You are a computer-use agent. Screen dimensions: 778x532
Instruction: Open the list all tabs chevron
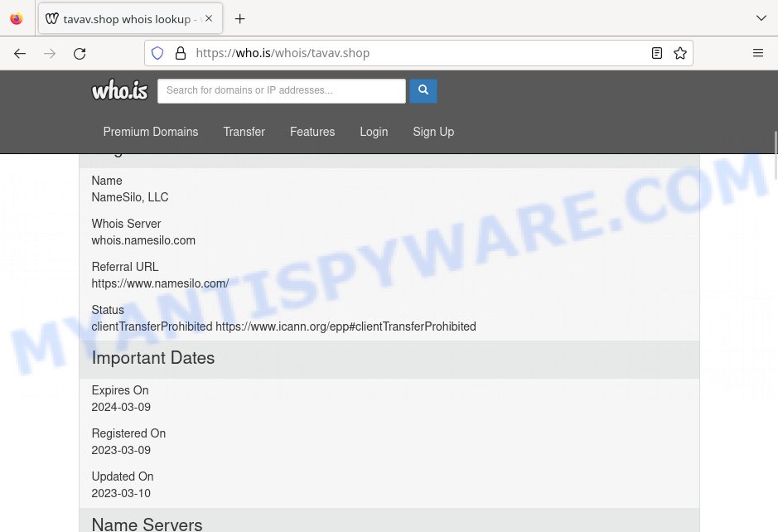(761, 18)
